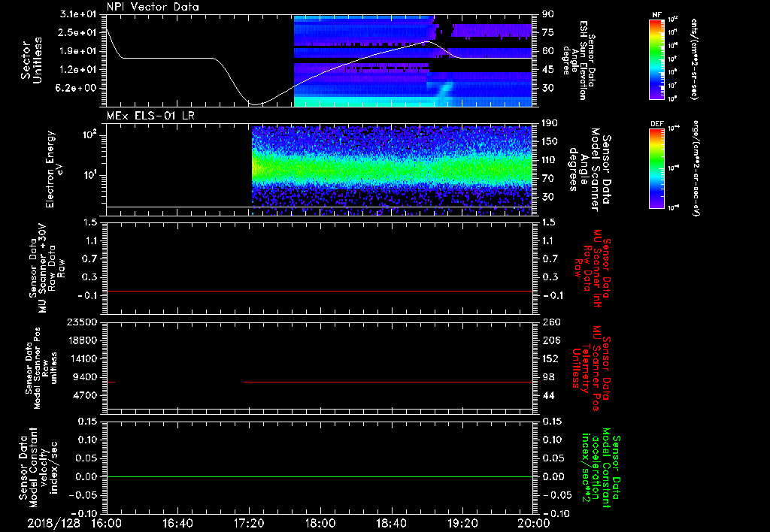Click the "45" sun elevation tick value
This screenshot has height=532, width=770.
(548, 70)
